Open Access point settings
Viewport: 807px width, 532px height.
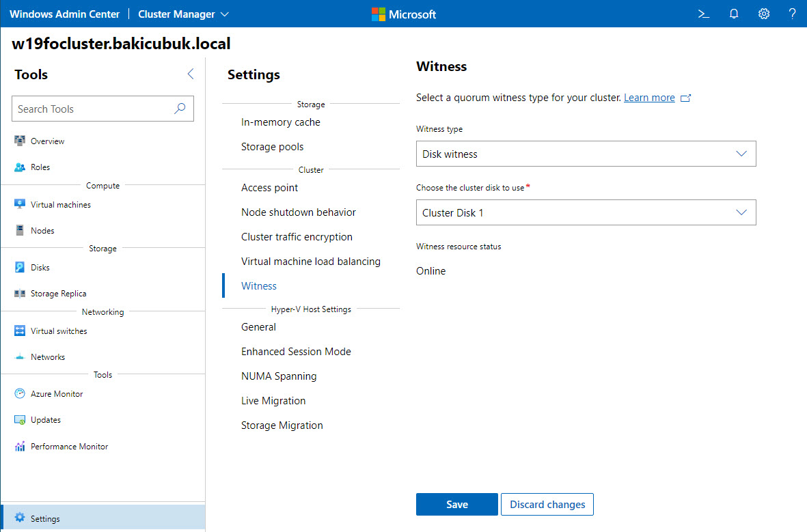pyautogui.click(x=270, y=188)
